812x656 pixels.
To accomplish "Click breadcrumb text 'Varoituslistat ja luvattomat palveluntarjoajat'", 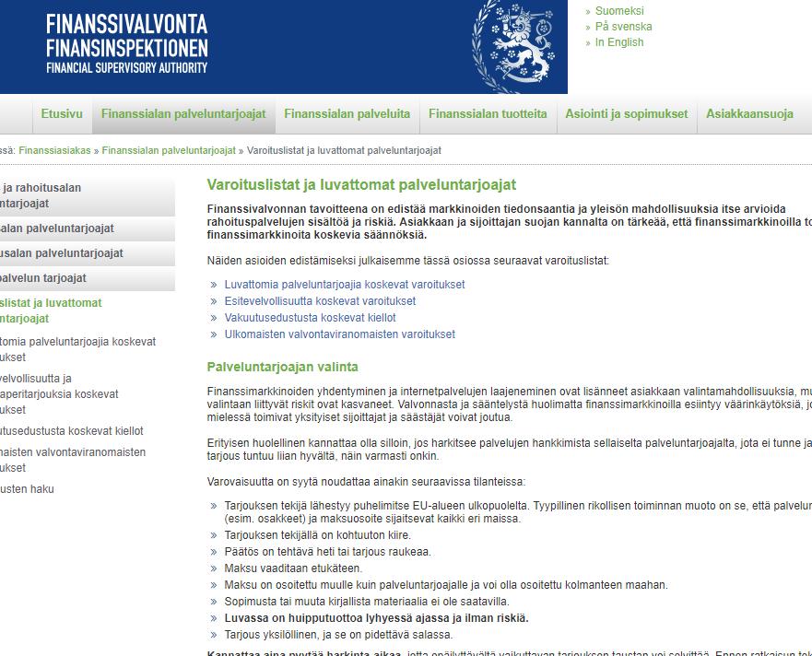I will pos(344,151).
